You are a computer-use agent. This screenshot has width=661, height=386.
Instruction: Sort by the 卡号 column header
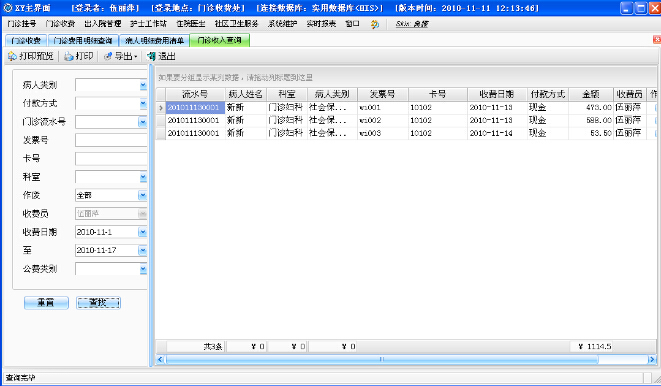(x=438, y=94)
